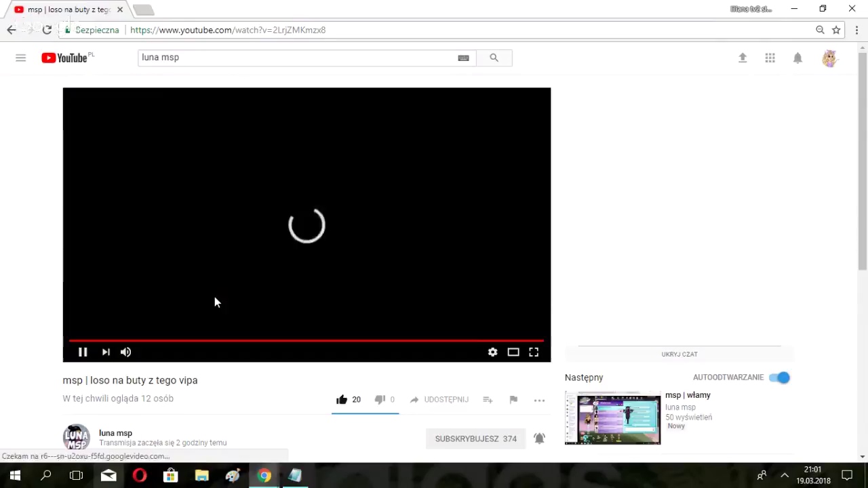The height and width of the screenshot is (488, 868).
Task: Open the msp | włamy video thumbnail
Action: pos(612,418)
